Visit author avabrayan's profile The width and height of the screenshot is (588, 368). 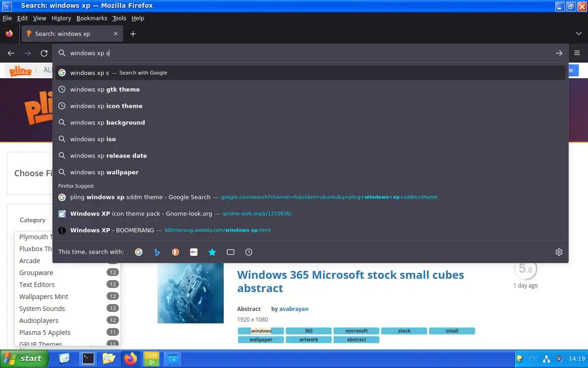click(x=294, y=309)
